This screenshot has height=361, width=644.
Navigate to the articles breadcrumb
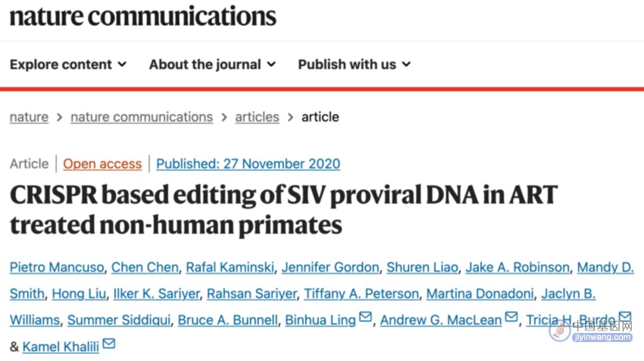[257, 118]
